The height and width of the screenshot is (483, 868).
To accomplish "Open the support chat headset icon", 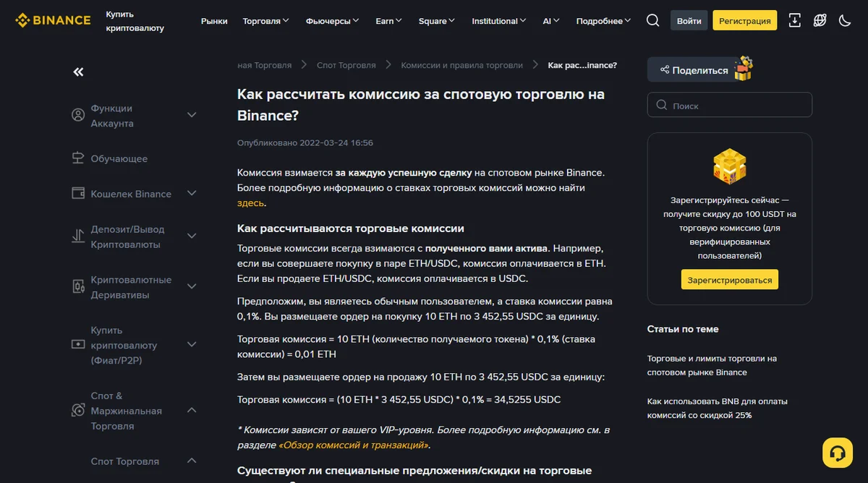I will coord(838,453).
